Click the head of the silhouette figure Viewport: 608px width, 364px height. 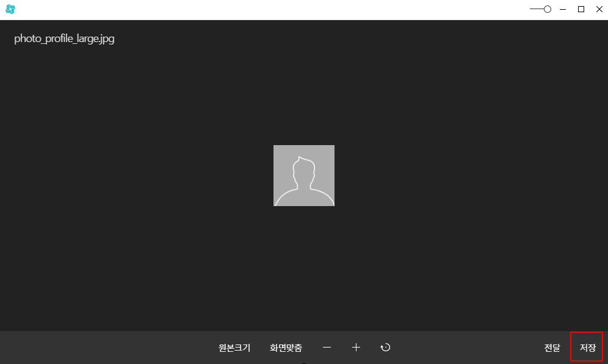tap(303, 168)
